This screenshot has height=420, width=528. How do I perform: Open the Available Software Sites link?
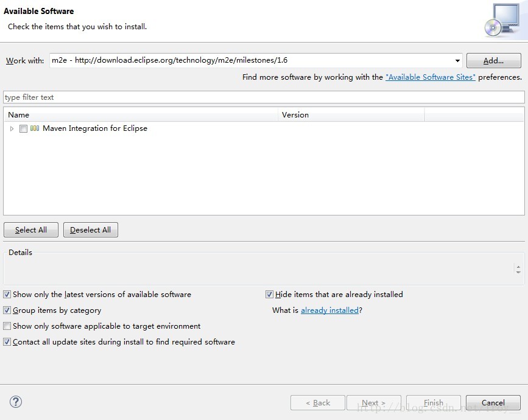[431, 77]
